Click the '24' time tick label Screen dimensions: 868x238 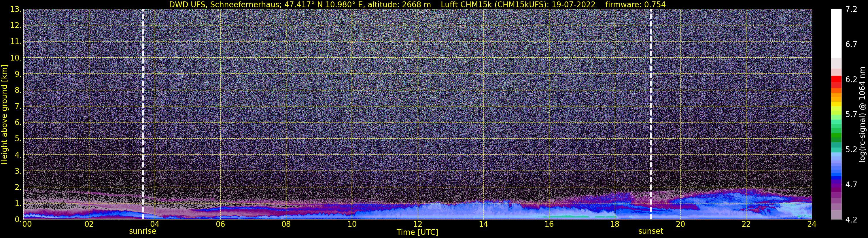[x=812, y=224]
